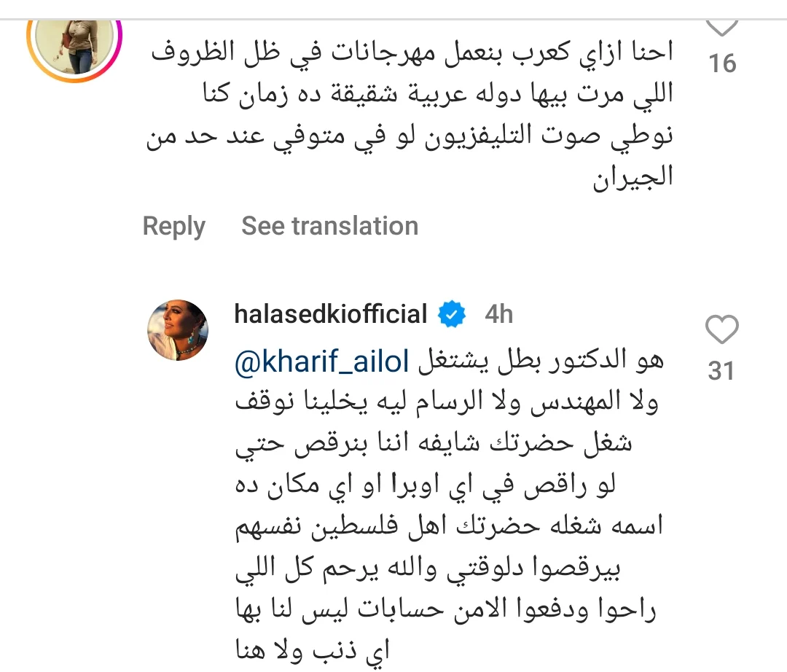Tap the heart on the top comment
787x672 pixels.
coord(722,26)
